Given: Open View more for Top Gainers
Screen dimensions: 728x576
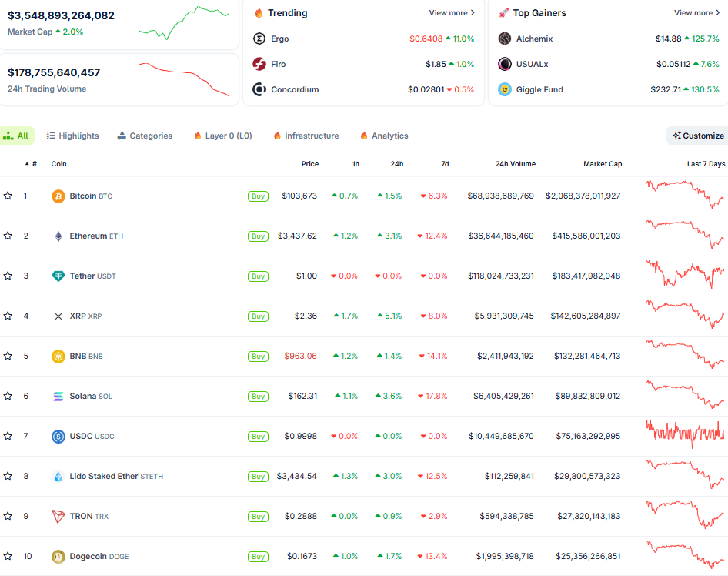Looking at the screenshot, I should 696,13.
